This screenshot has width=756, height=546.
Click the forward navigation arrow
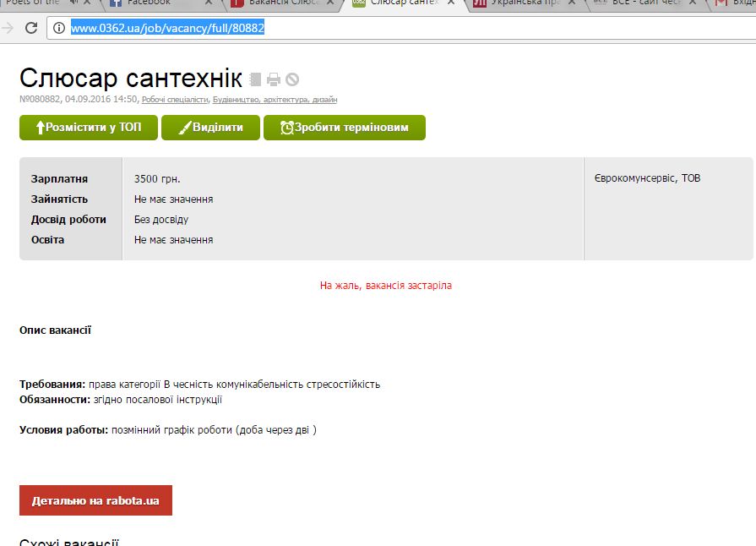8,28
